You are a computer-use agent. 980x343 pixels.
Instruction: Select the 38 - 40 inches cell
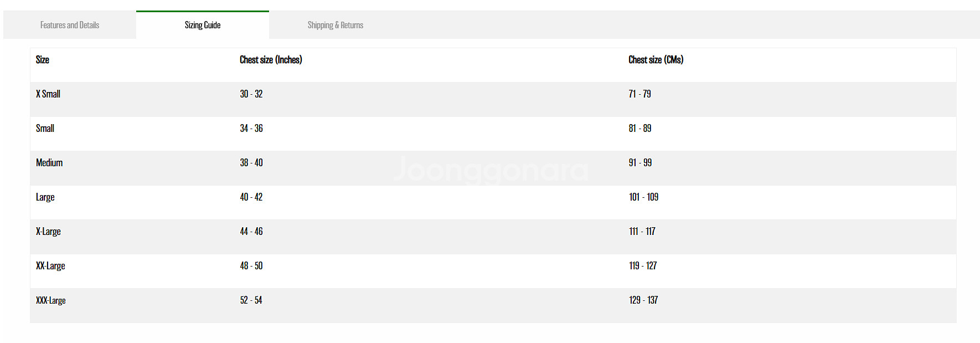coord(251,163)
